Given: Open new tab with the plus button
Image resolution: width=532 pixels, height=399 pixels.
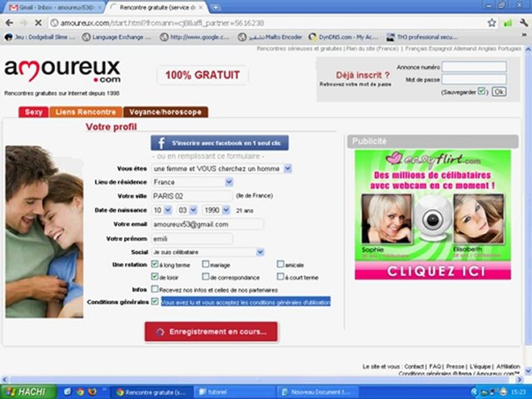Looking at the screenshot, I should pyautogui.click(x=215, y=7).
